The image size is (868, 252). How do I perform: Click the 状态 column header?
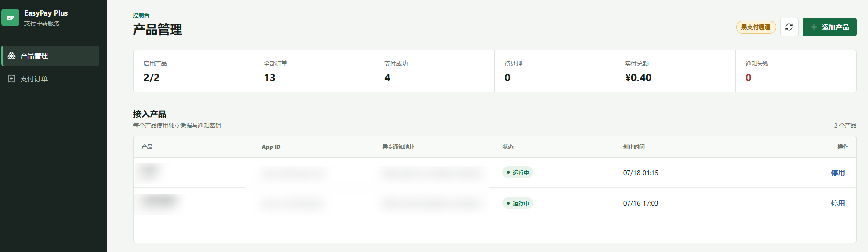click(508, 147)
